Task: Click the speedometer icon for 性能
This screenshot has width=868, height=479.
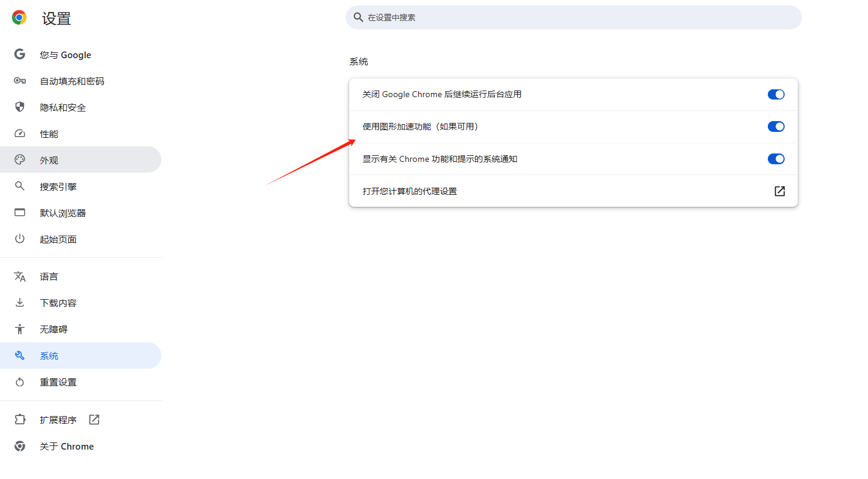Action: tap(20, 134)
